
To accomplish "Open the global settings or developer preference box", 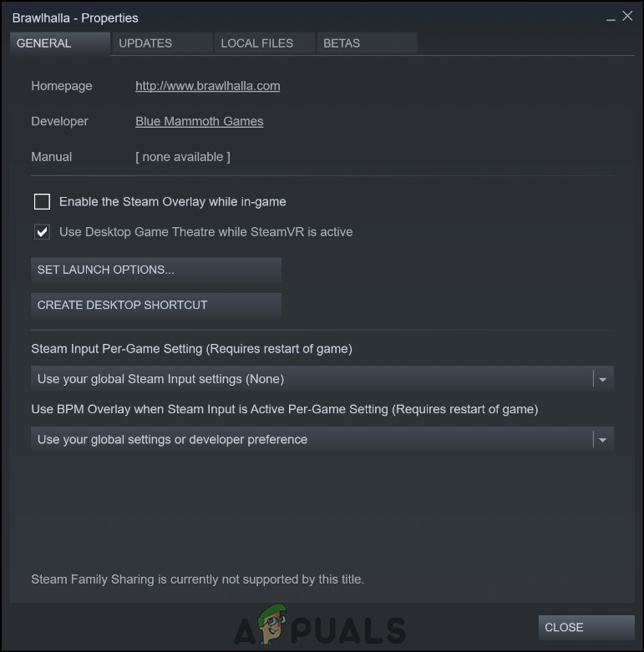I will tap(322, 439).
